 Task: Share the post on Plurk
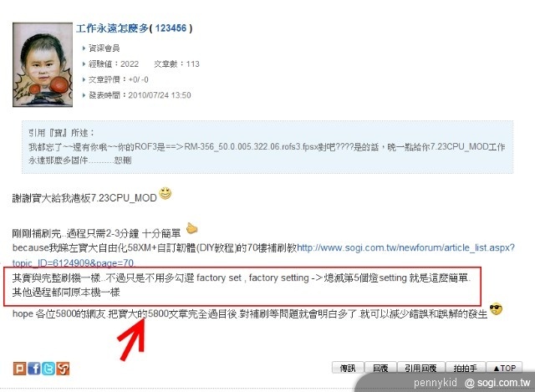19,369
